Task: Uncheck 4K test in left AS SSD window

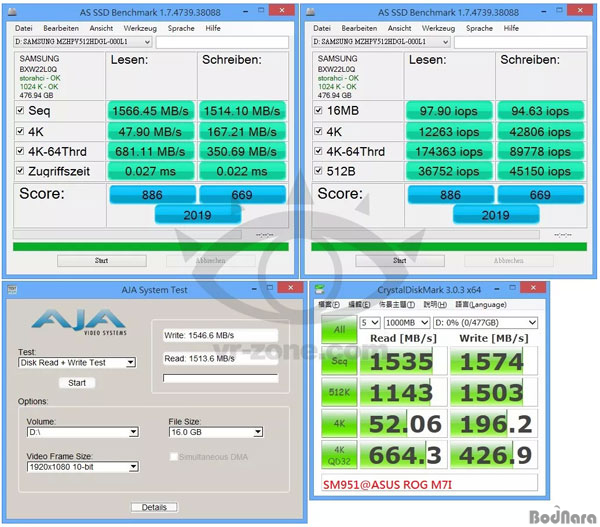Action: (x=20, y=131)
